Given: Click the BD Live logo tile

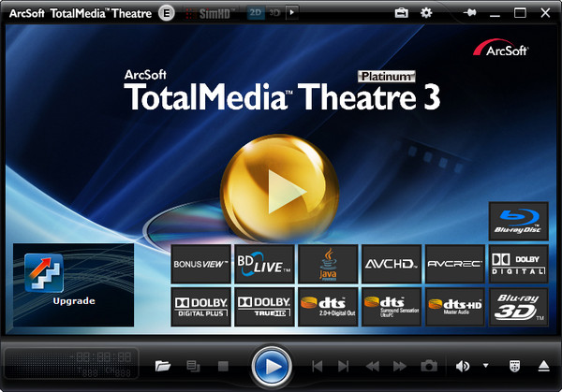Looking at the screenshot, I should click(x=264, y=264).
